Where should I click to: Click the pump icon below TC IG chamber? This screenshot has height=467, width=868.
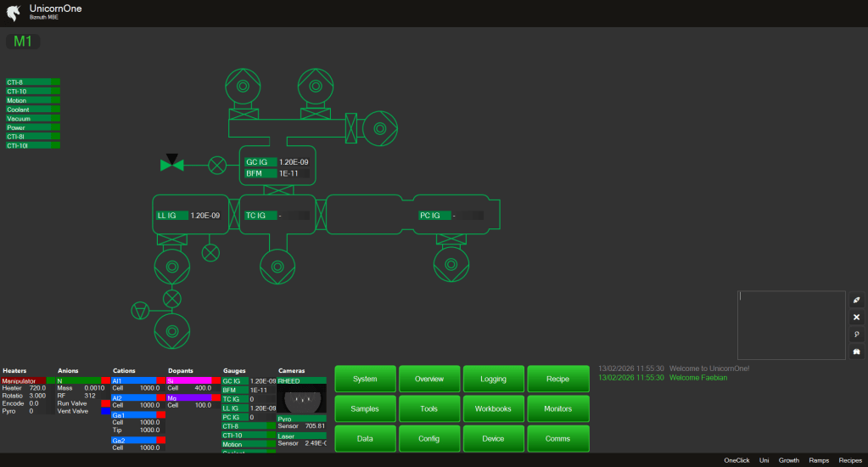276,266
